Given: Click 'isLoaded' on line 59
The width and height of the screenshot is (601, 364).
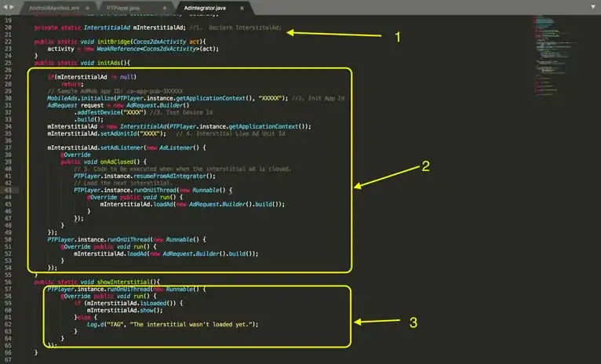Looking at the screenshot, I should pyautogui.click(x=153, y=303).
